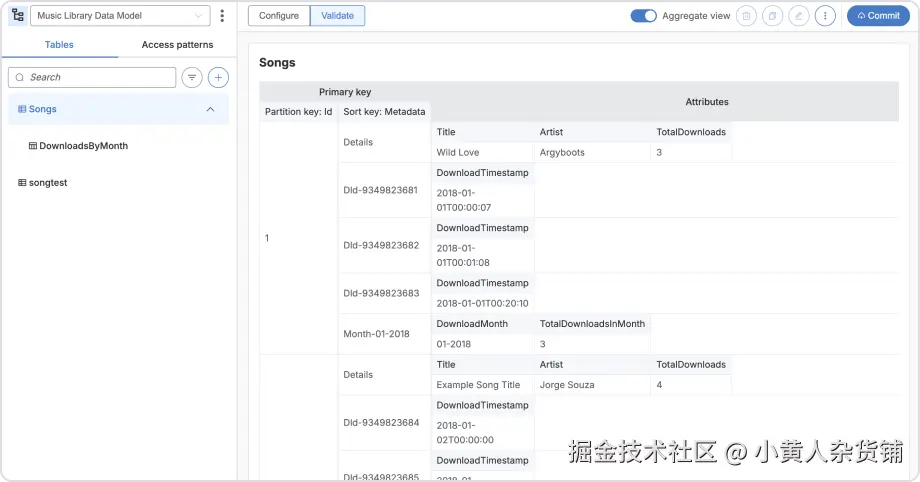Viewport: 920px width, 482px height.
Task: Click the Dld-9349823681 sort key cell
Action: [384, 190]
